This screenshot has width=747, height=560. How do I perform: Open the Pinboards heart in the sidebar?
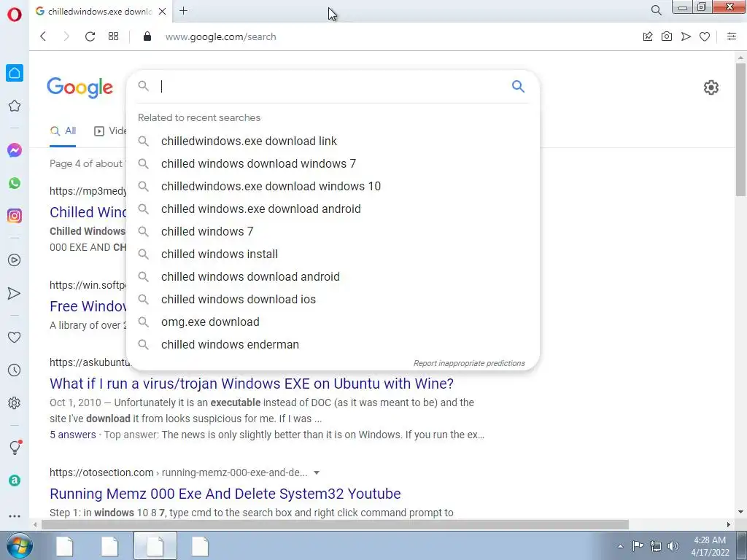(x=15, y=337)
